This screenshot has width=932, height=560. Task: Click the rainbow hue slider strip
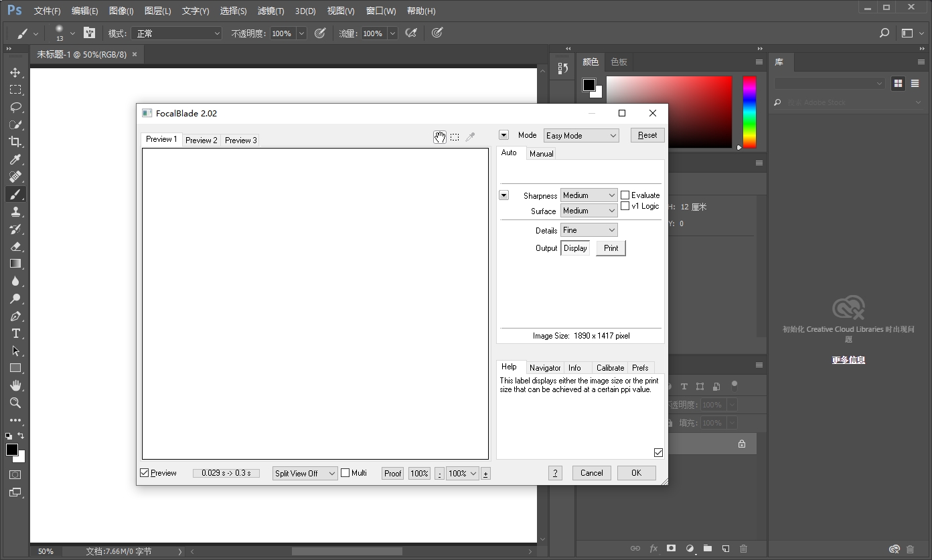coord(749,112)
